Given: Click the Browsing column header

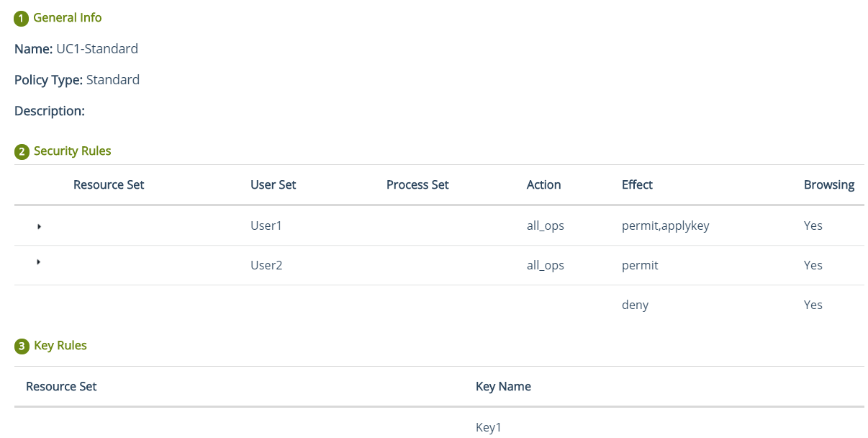Looking at the screenshot, I should 829,185.
